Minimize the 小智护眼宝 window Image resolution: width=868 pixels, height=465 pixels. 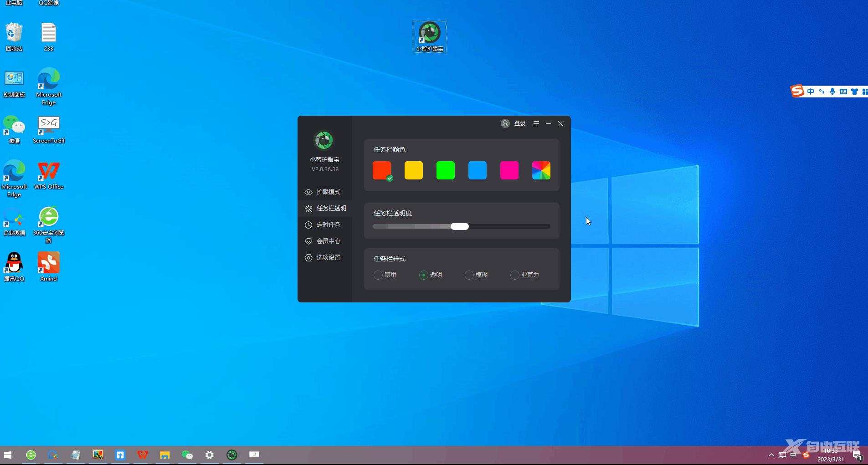[549, 123]
